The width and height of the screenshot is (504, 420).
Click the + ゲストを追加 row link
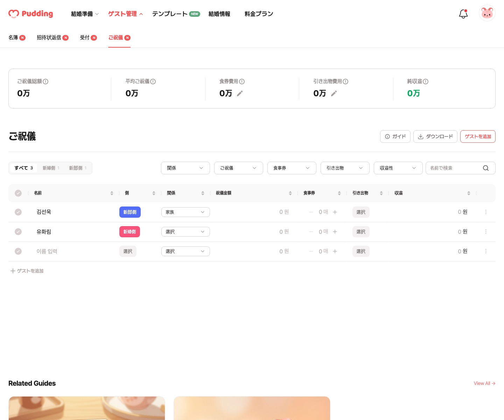click(x=27, y=271)
